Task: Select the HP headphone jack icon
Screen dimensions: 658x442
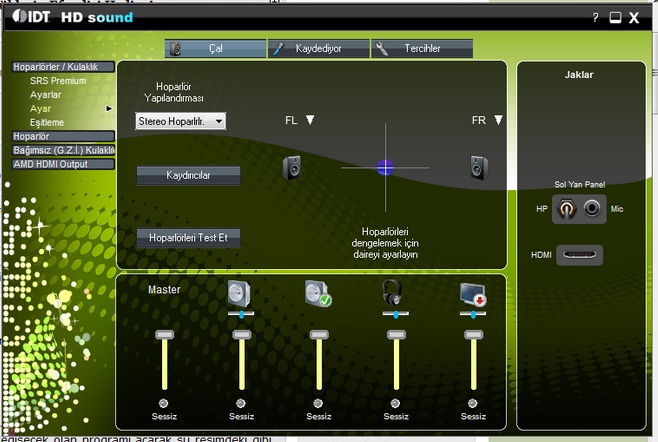Action: 567,209
